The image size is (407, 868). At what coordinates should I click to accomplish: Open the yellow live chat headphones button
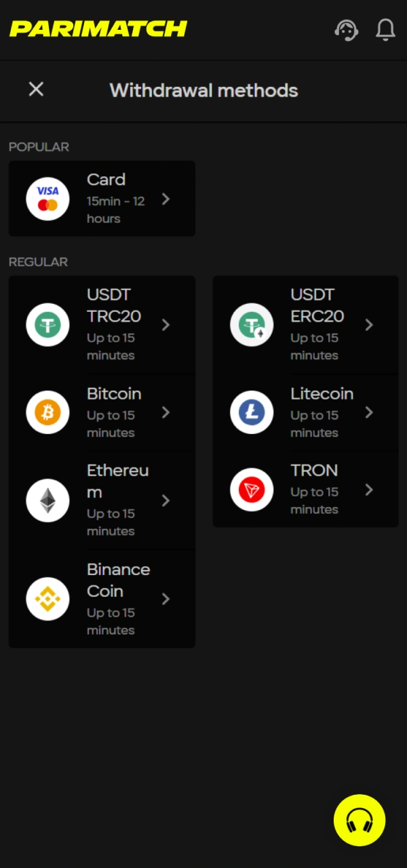[x=360, y=820]
